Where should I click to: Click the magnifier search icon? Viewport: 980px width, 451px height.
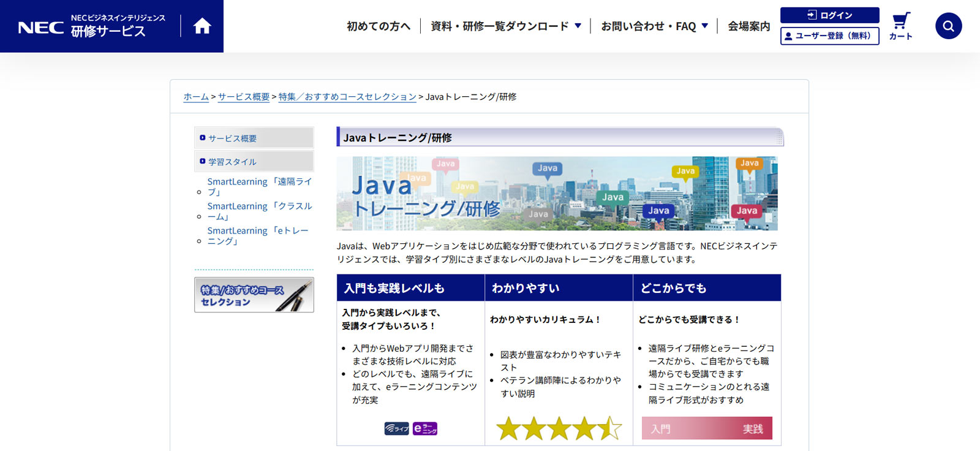tap(948, 26)
